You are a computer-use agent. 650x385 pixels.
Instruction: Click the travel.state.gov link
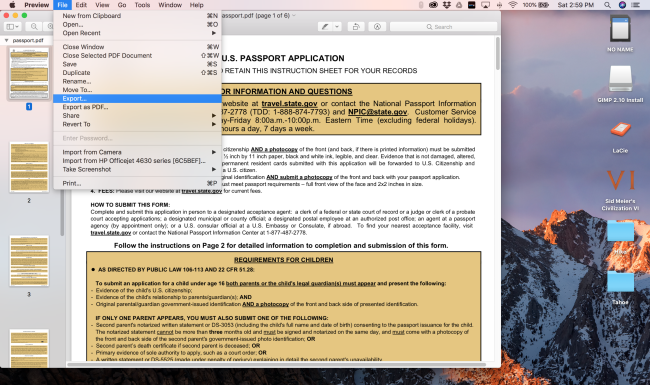coord(289,104)
